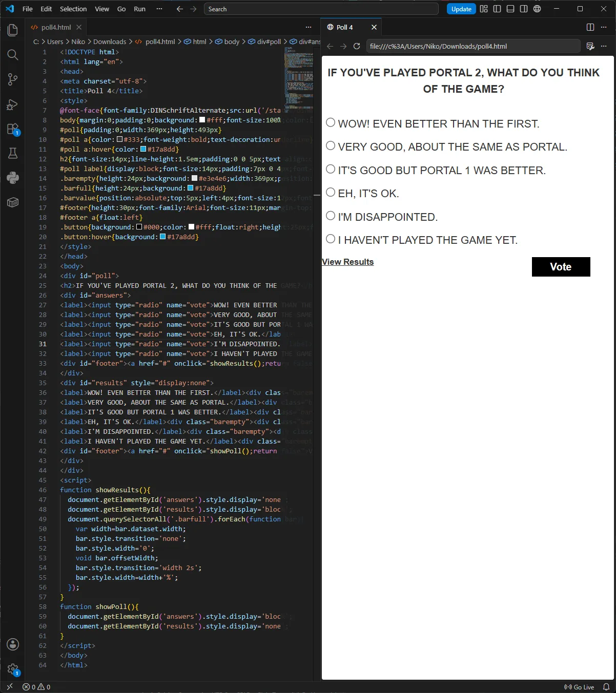Image resolution: width=616 pixels, height=693 pixels.
Task: Open errors and warnings in status bar
Action: pos(36,687)
